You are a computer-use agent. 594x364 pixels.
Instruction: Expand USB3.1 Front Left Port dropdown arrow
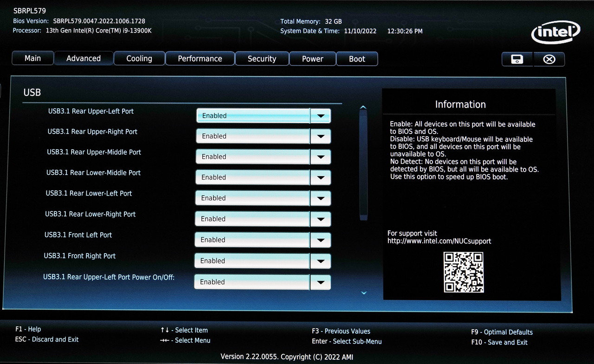click(321, 240)
